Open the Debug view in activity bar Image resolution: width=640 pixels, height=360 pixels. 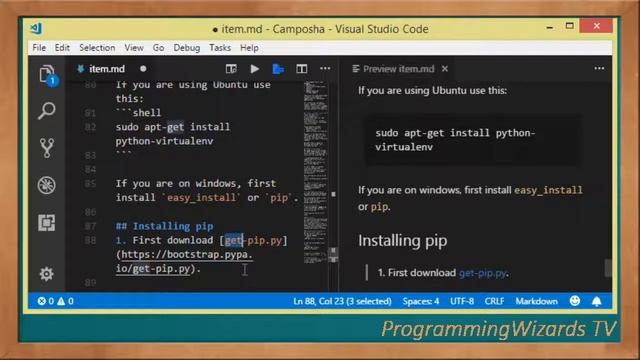coord(47,185)
